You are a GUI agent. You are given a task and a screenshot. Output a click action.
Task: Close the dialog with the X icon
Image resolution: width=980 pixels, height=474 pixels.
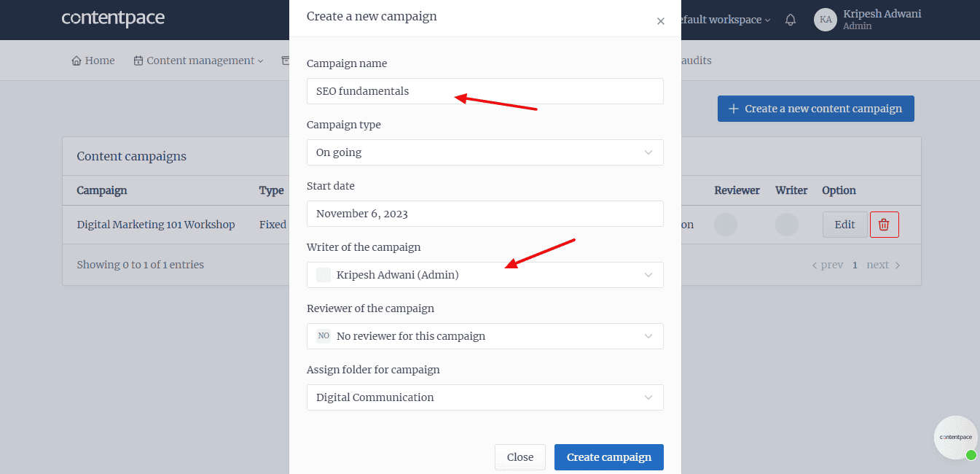pos(661,21)
